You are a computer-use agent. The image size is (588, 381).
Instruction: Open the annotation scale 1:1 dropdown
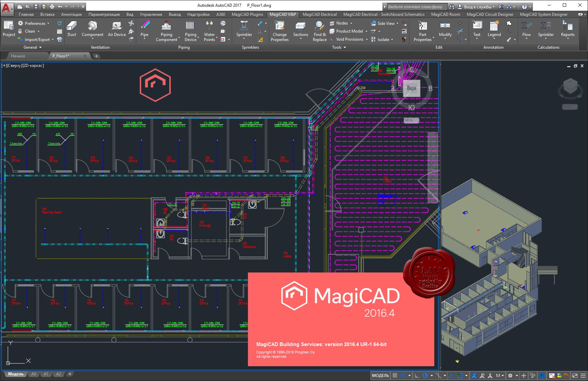[x=500, y=376]
